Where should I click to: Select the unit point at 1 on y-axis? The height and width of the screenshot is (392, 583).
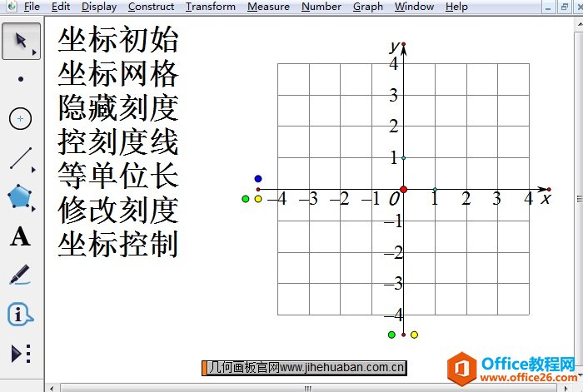[403, 158]
